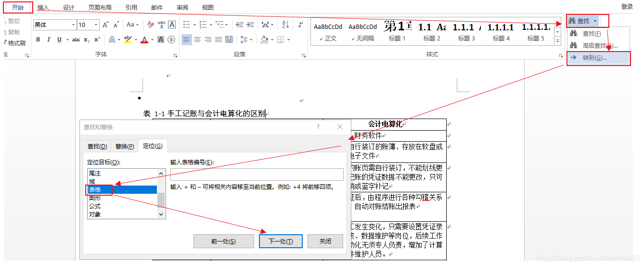644x267 pixels.
Task: Select 表格 in 定位目标 list
Action: tap(122, 190)
